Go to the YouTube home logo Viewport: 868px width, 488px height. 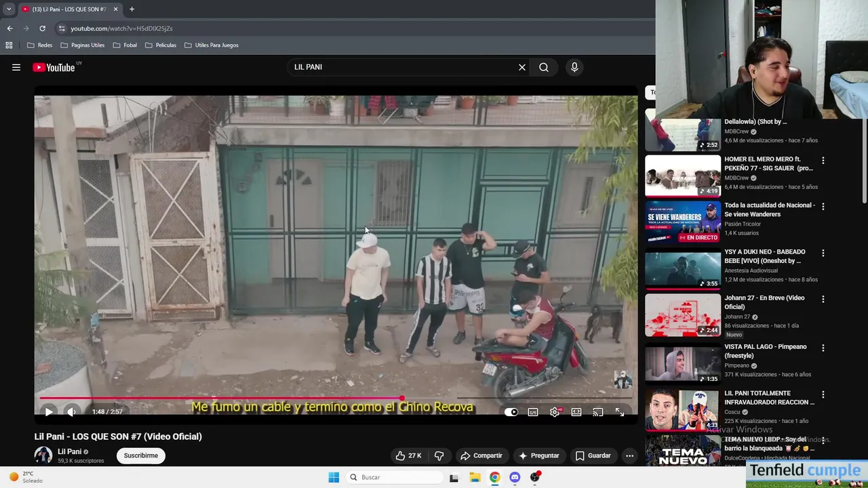coord(54,67)
